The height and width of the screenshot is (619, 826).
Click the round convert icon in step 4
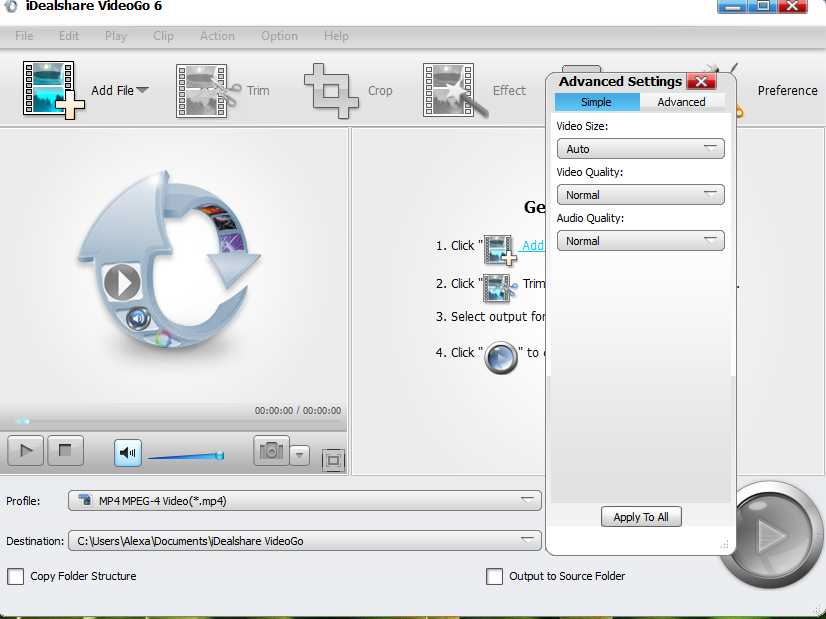(x=500, y=357)
